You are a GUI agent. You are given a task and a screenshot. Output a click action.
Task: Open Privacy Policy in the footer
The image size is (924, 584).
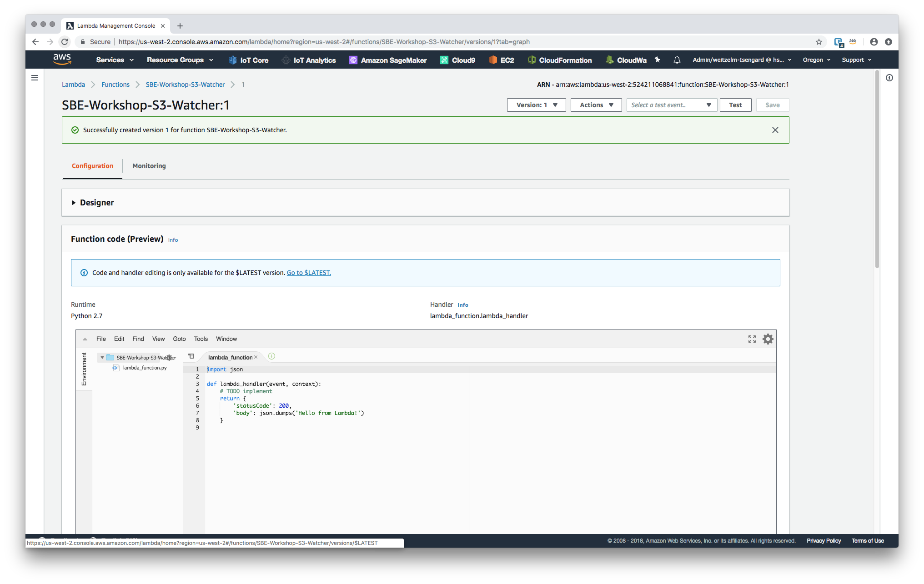[x=824, y=541]
